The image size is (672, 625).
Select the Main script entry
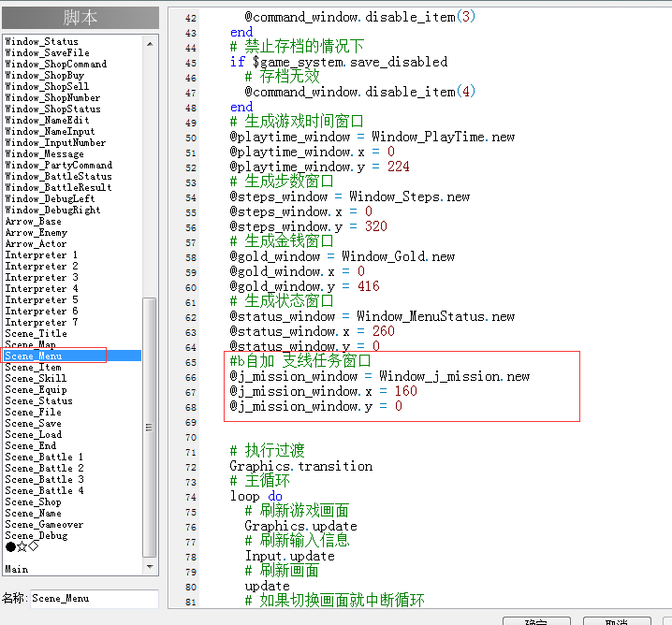16,569
